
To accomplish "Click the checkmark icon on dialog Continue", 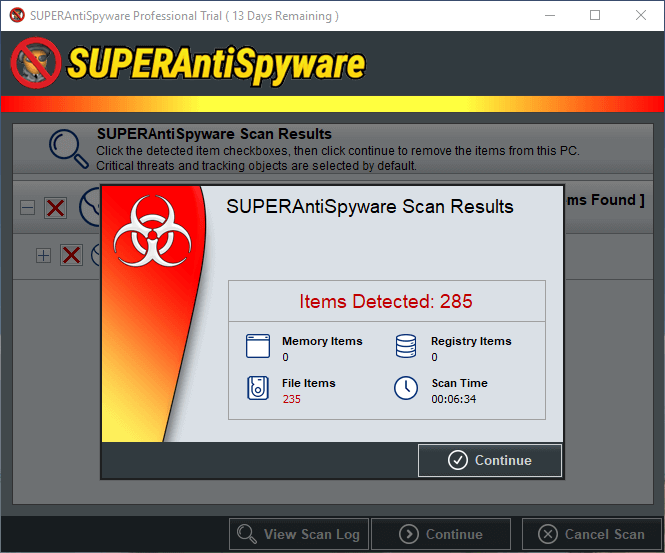I will click(x=458, y=460).
